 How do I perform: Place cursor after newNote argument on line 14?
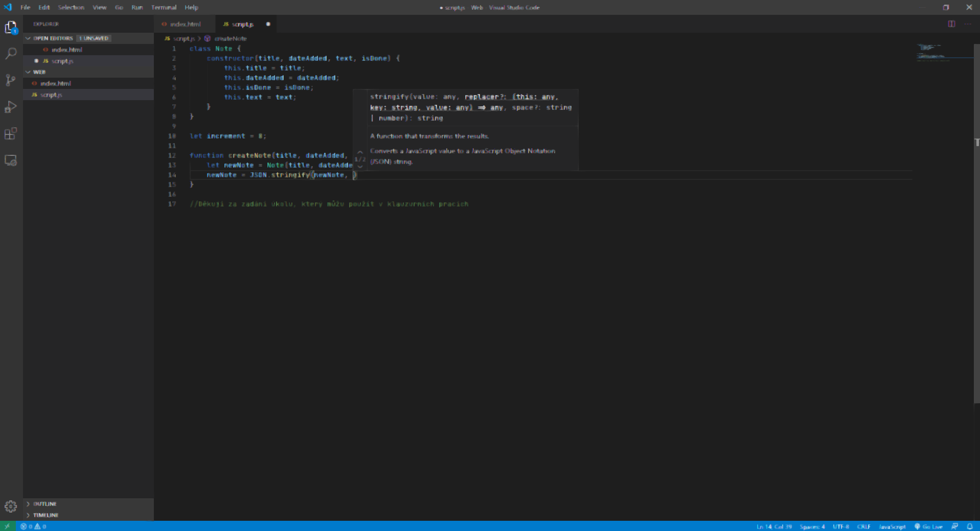[344, 175]
